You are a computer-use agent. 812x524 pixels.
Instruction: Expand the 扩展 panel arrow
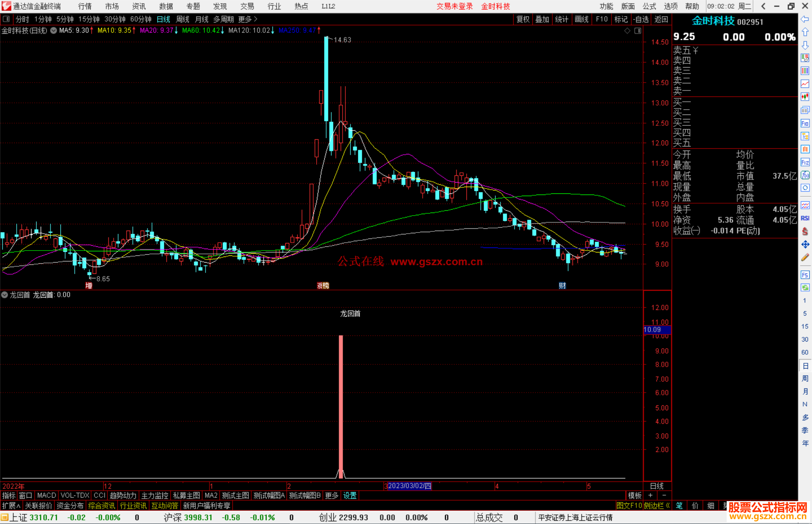click(x=18, y=506)
